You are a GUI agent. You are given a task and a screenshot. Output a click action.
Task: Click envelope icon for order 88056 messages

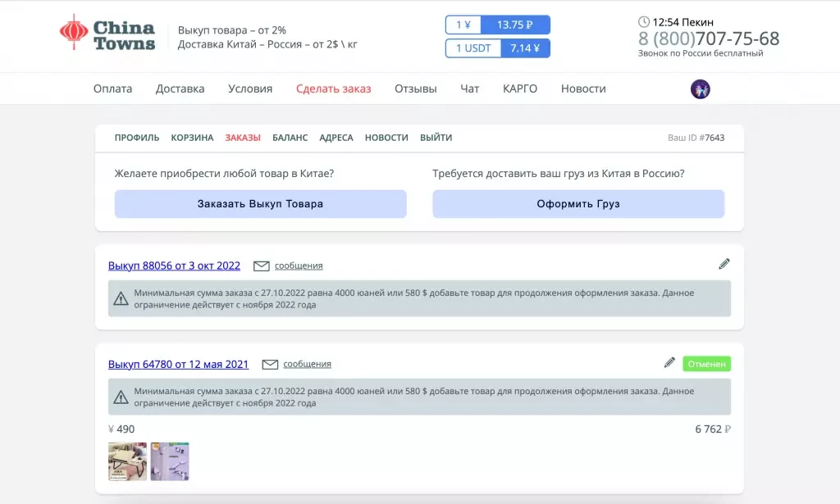pyautogui.click(x=262, y=266)
